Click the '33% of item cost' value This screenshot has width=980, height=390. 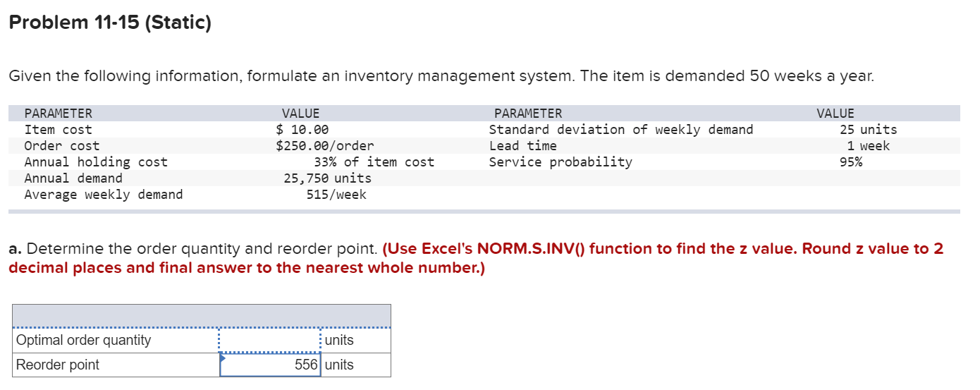374,162
